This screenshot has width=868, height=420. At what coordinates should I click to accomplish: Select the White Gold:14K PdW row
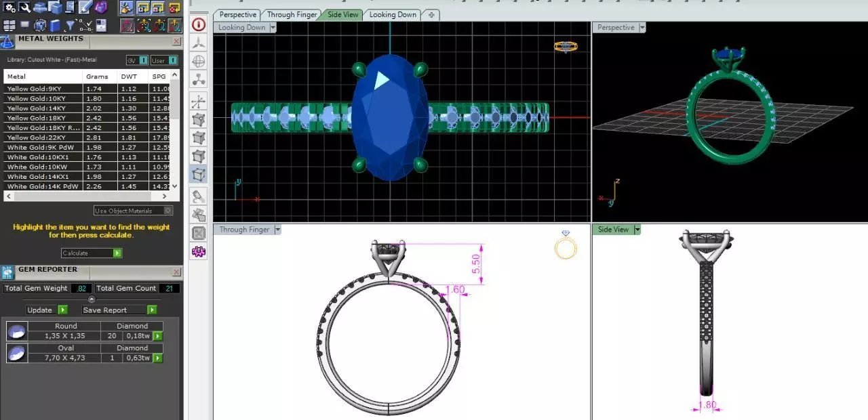[x=87, y=186]
